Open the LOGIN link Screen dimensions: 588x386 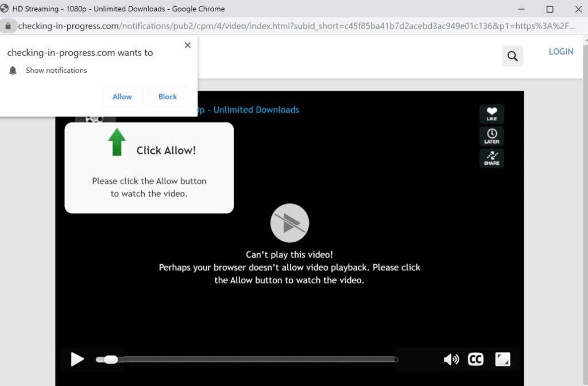point(560,51)
